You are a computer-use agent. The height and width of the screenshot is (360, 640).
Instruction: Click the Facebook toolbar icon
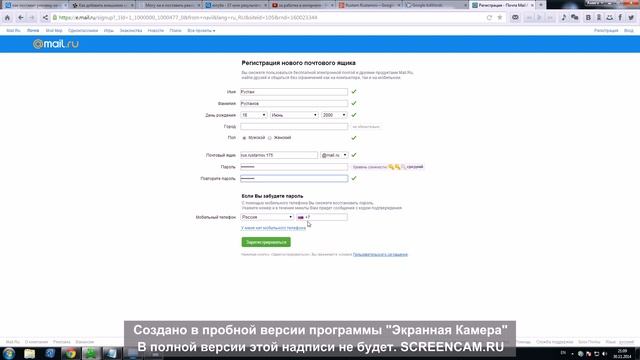[620, 18]
